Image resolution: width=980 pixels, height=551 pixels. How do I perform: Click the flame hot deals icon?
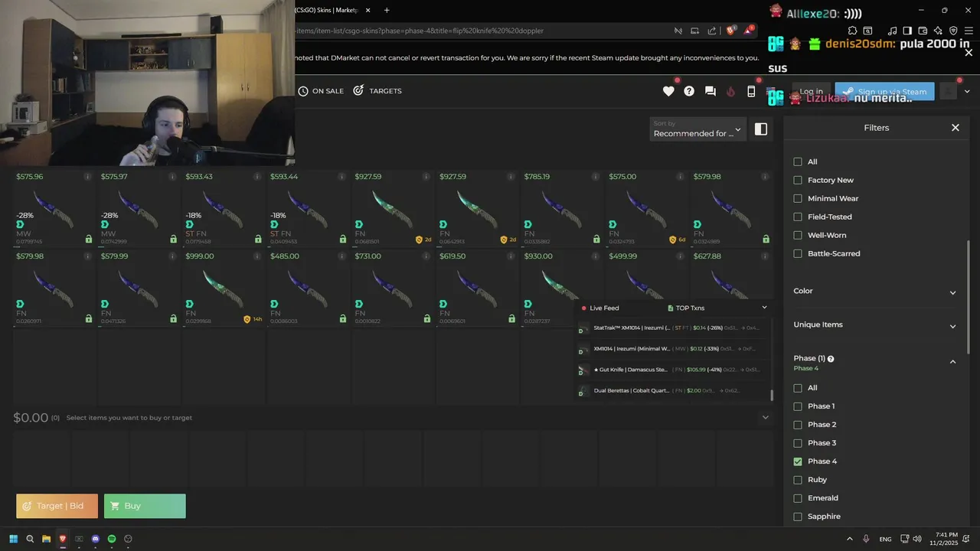730,91
